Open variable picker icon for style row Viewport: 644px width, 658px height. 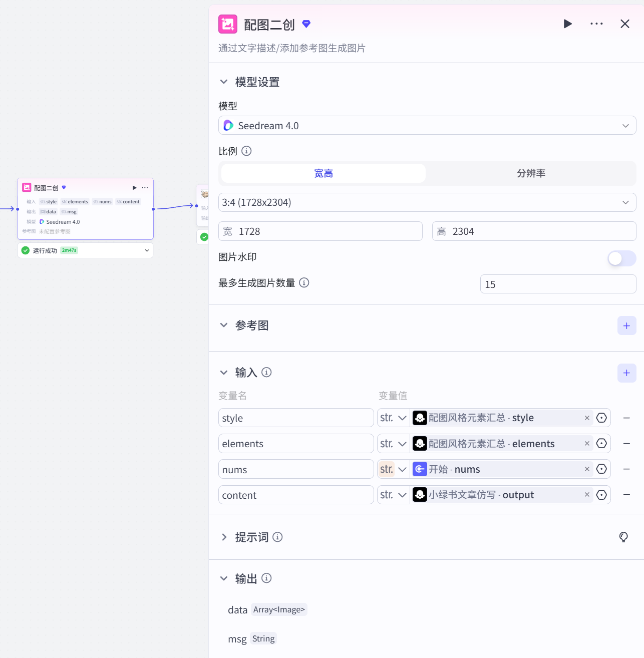pos(601,418)
